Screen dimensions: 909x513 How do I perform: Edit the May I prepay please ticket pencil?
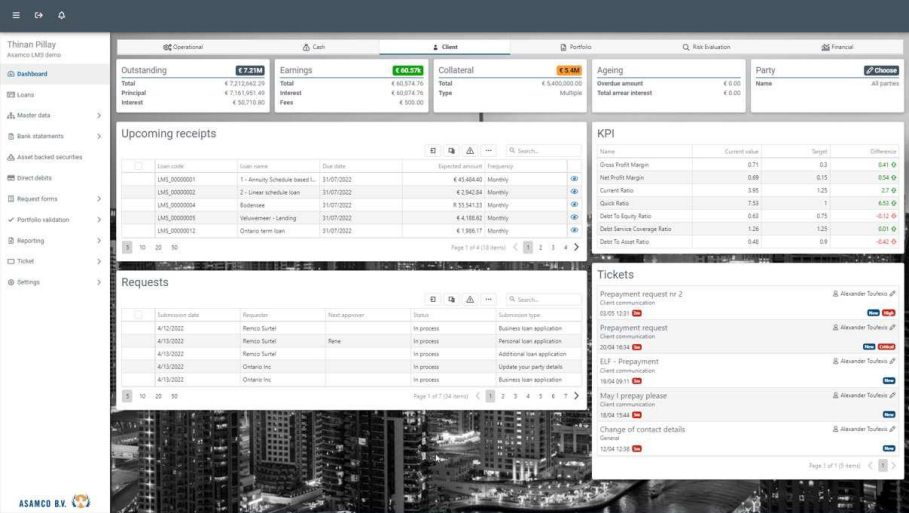click(893, 395)
